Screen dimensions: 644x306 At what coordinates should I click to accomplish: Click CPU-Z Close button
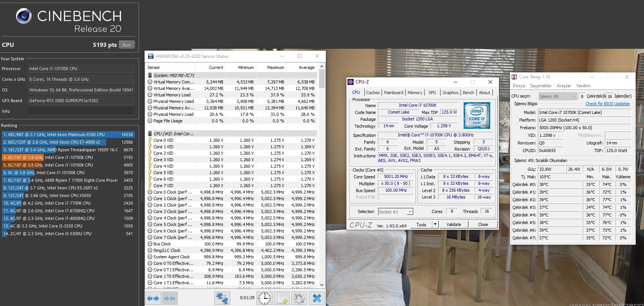click(x=483, y=224)
